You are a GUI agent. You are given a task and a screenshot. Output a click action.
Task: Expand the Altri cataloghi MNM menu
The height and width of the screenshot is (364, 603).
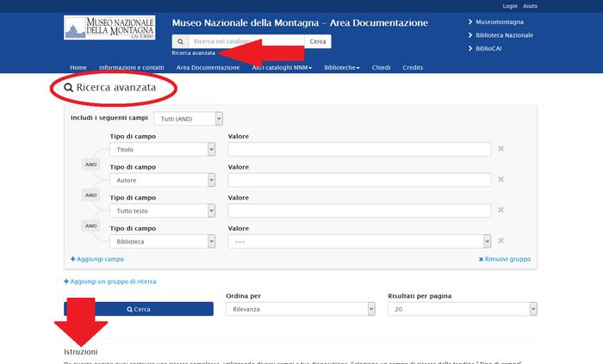(x=282, y=68)
